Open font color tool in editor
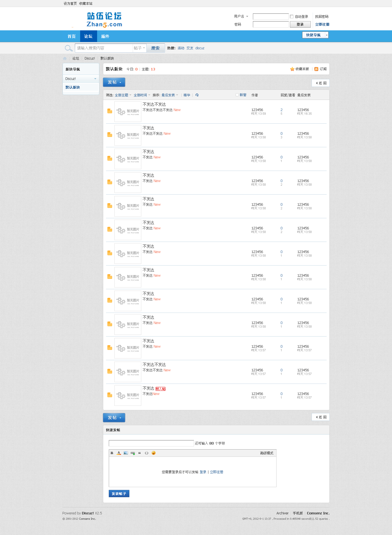Image resolution: width=392 pixels, height=535 pixels. (x=119, y=453)
